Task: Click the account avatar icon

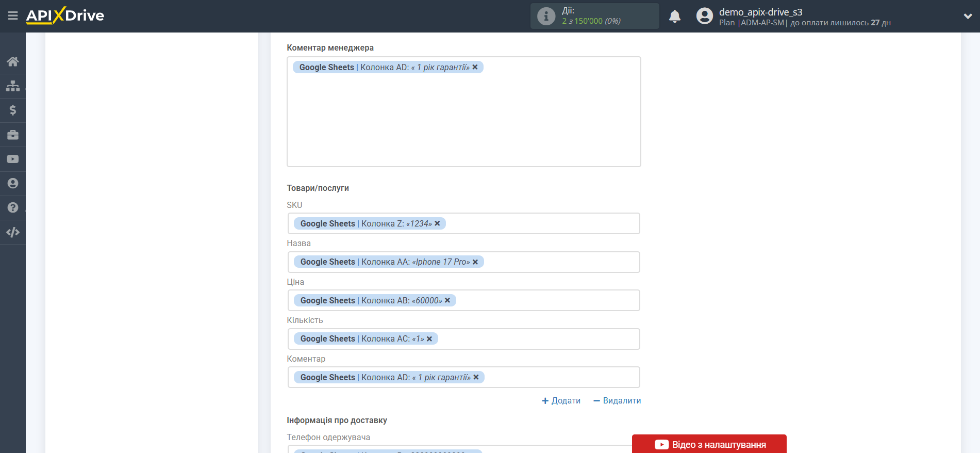Action: 705,16
